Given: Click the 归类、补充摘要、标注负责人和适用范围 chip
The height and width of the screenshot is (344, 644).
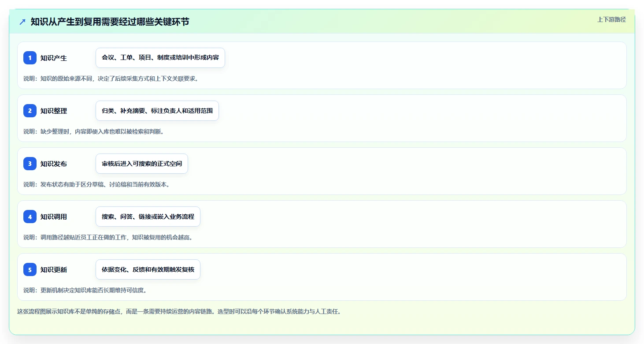Looking at the screenshot, I should point(157,111).
